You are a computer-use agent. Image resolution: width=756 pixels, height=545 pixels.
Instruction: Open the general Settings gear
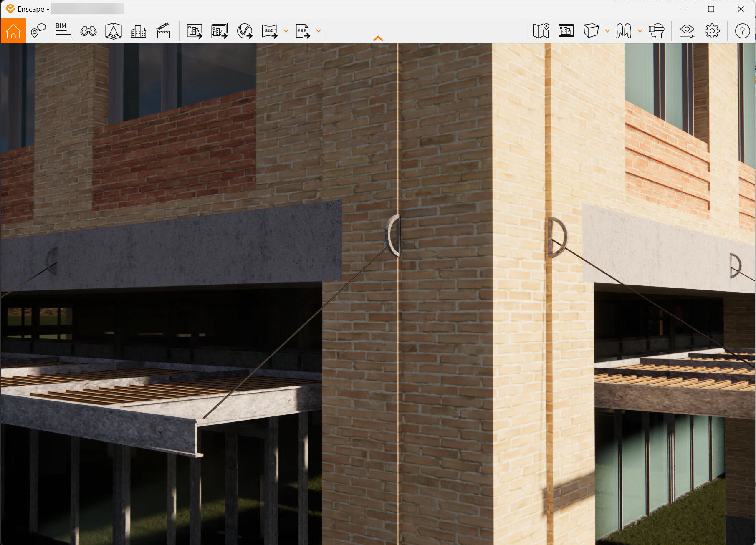[x=712, y=30]
